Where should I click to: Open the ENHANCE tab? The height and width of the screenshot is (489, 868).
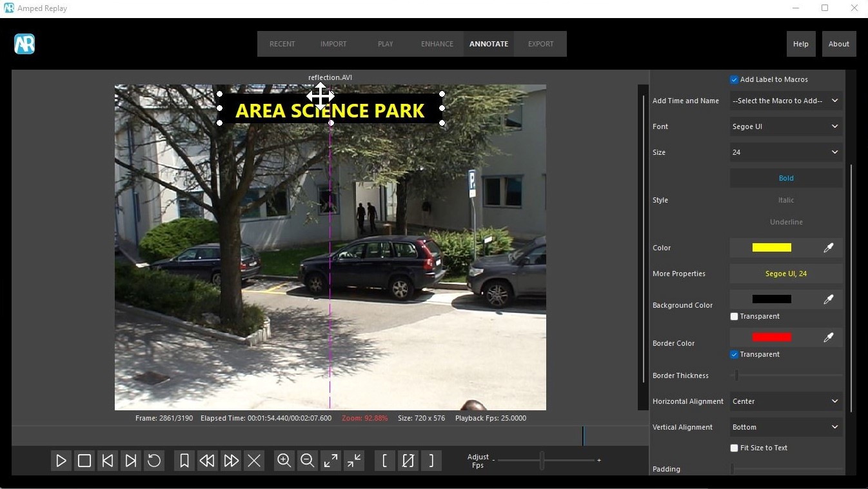click(x=437, y=44)
